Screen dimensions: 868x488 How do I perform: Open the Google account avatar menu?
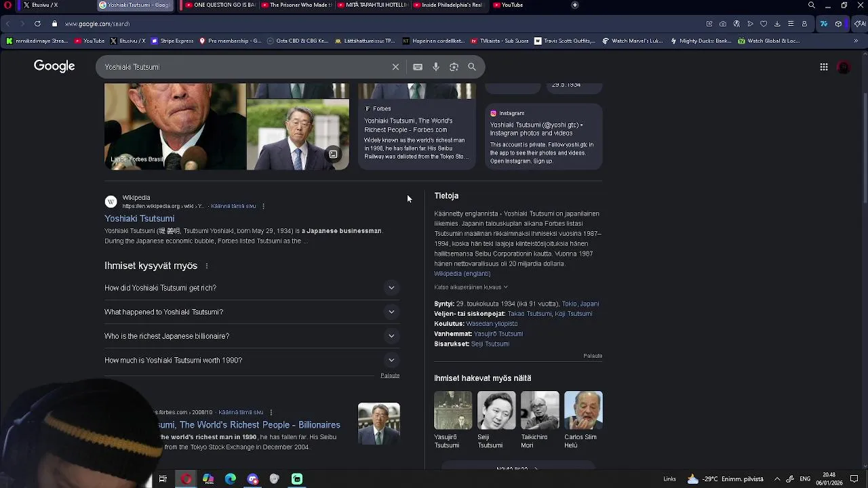(844, 67)
